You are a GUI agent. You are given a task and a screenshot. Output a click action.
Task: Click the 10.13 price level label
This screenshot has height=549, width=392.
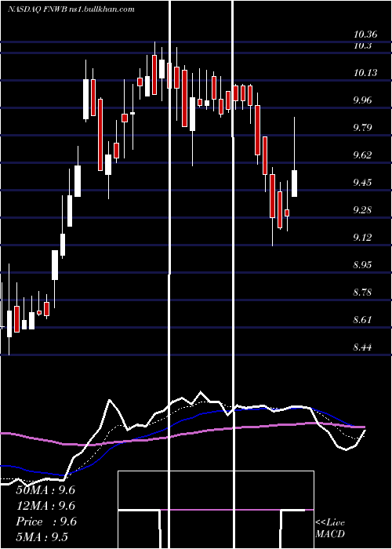click(365, 73)
